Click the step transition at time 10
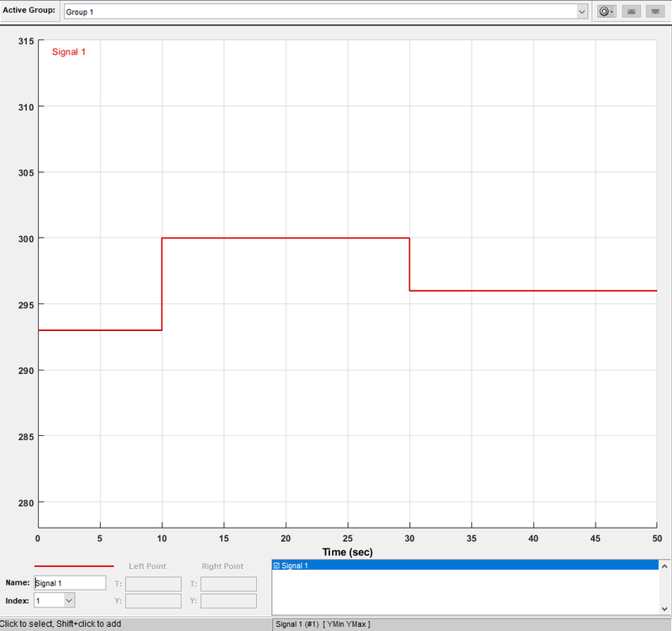This screenshot has width=672, height=631. (161, 281)
